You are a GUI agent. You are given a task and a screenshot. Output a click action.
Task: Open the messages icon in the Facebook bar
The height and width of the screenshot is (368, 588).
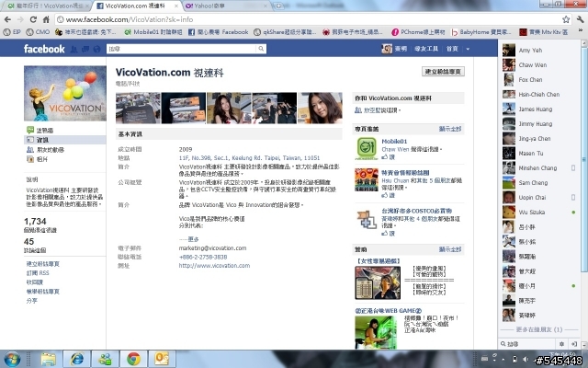coord(85,49)
